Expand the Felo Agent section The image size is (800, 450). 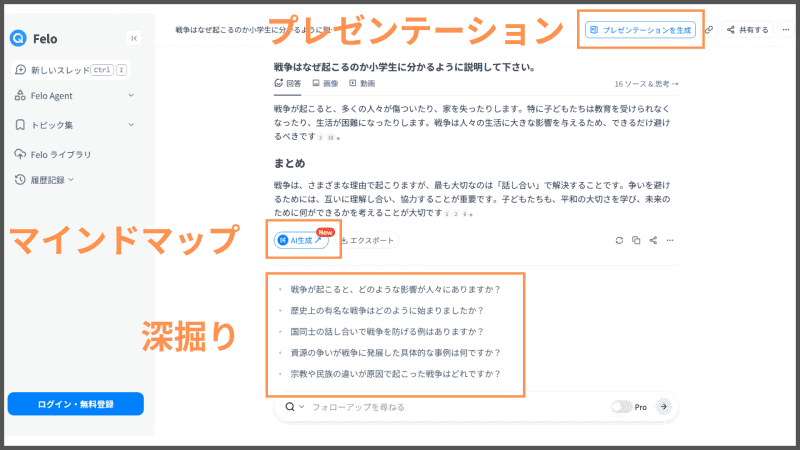point(131,95)
